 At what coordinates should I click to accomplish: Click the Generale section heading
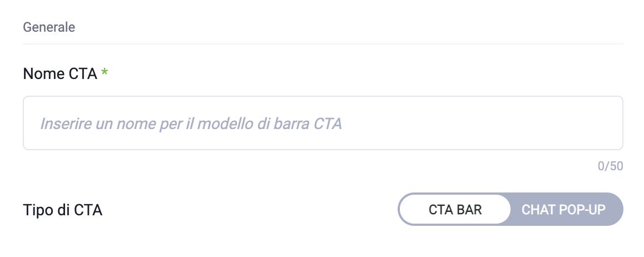tap(49, 27)
